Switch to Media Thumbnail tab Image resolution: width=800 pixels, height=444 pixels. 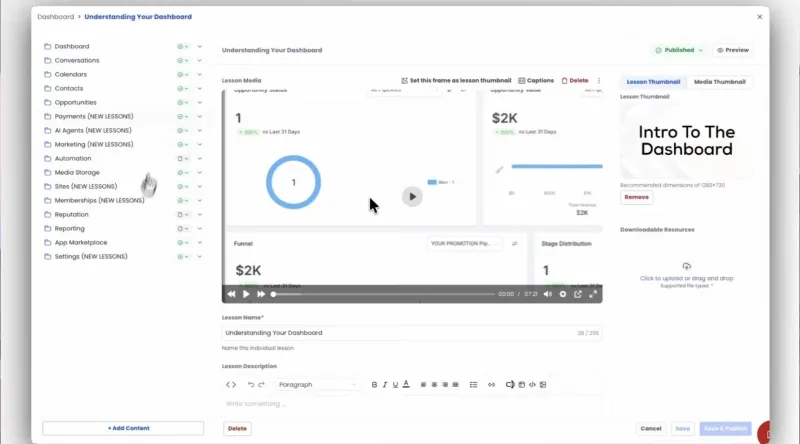coord(719,82)
